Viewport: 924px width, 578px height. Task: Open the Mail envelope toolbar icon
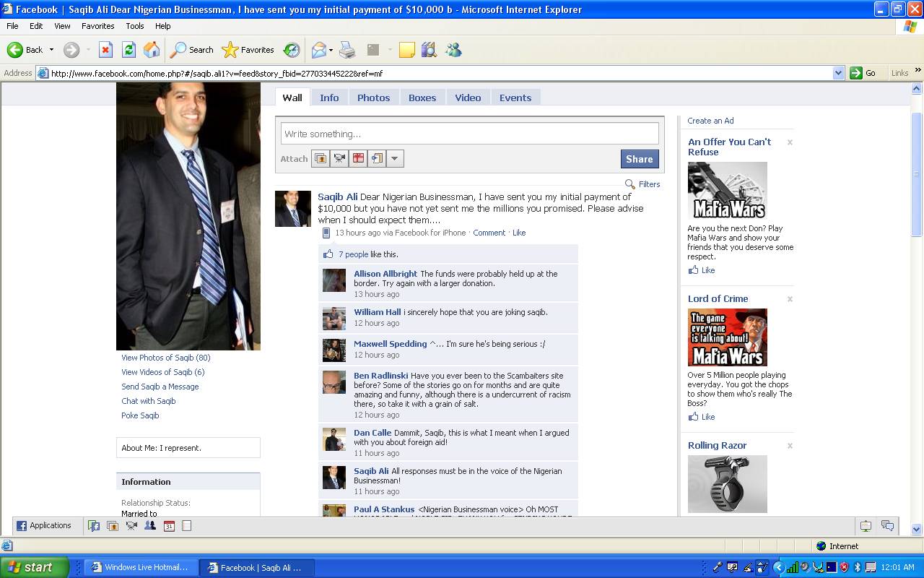coord(318,50)
